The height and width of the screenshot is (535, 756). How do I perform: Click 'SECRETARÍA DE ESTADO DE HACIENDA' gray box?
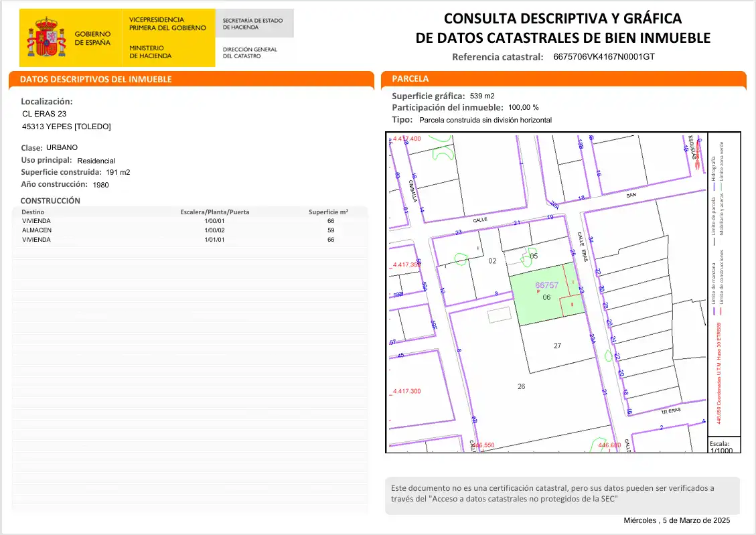pos(254,23)
